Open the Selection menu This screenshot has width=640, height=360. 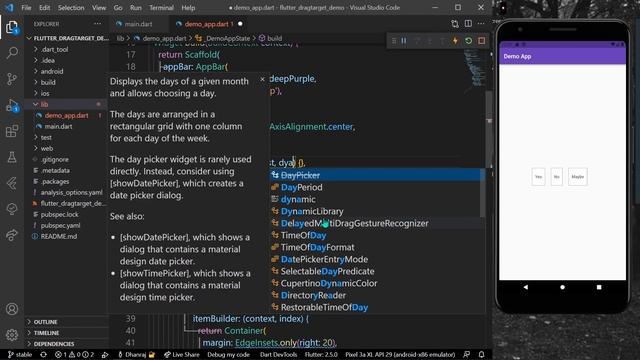pos(71,7)
